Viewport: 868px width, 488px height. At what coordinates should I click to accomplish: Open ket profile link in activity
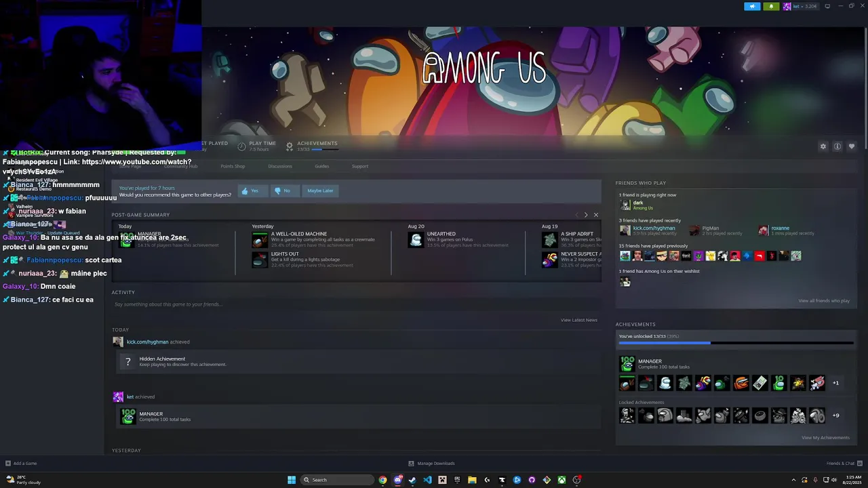(130, 397)
